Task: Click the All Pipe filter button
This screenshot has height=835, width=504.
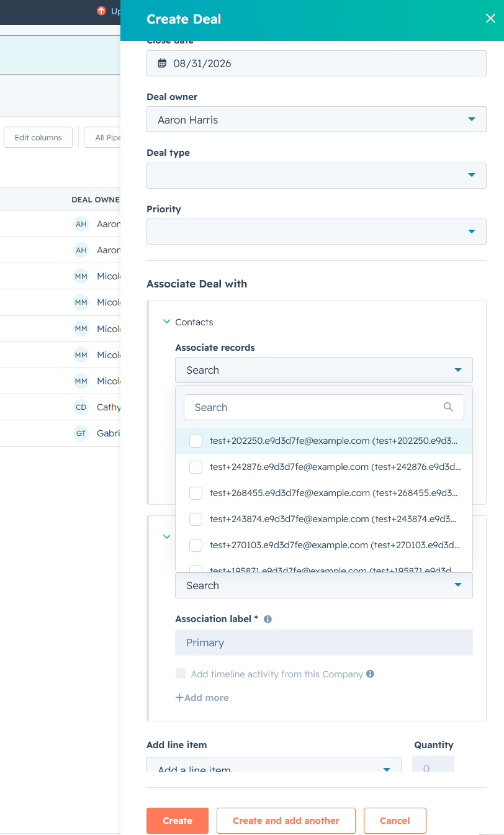Action: [102, 137]
